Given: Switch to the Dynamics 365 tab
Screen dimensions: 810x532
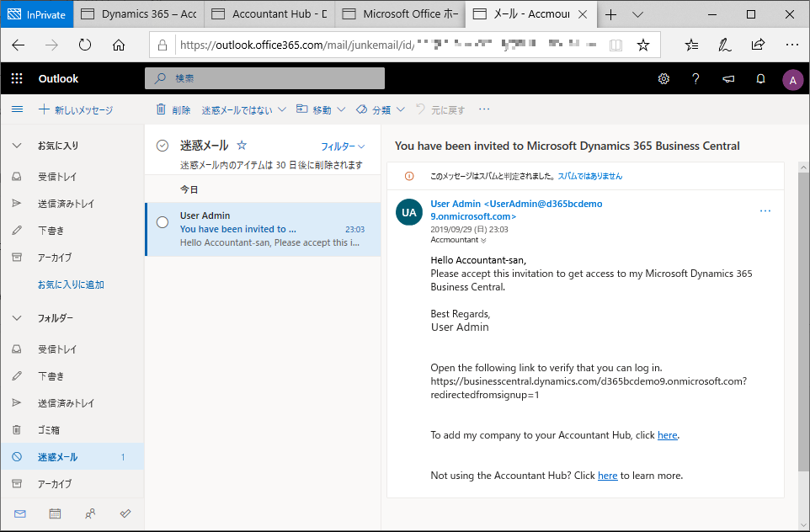Looking at the screenshot, I should pyautogui.click(x=140, y=14).
